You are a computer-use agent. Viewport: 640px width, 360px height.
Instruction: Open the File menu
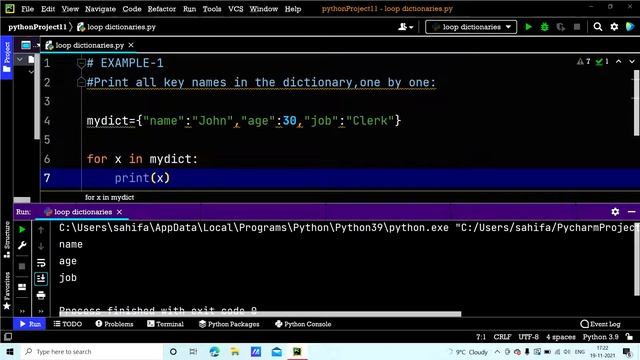(x=27, y=9)
